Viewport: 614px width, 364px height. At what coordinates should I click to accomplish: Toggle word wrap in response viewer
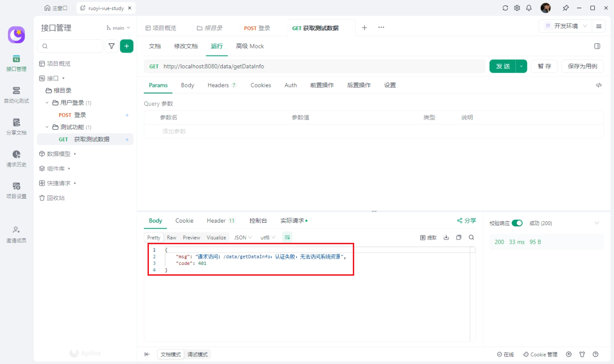click(x=288, y=238)
